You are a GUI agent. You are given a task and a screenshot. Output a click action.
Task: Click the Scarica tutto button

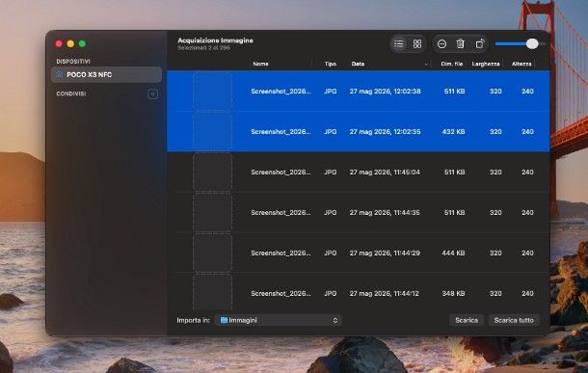514,320
